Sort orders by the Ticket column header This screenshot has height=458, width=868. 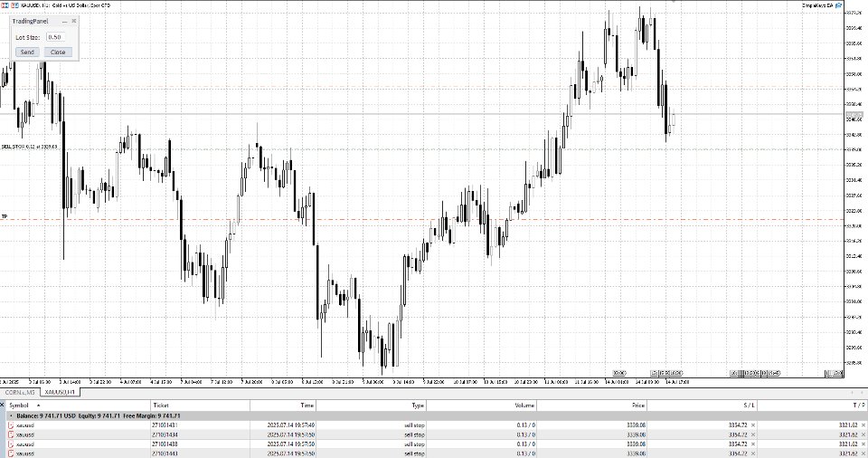coord(201,406)
